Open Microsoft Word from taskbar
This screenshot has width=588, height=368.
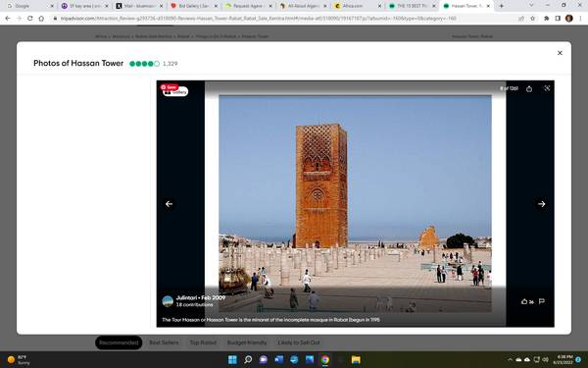point(278,359)
